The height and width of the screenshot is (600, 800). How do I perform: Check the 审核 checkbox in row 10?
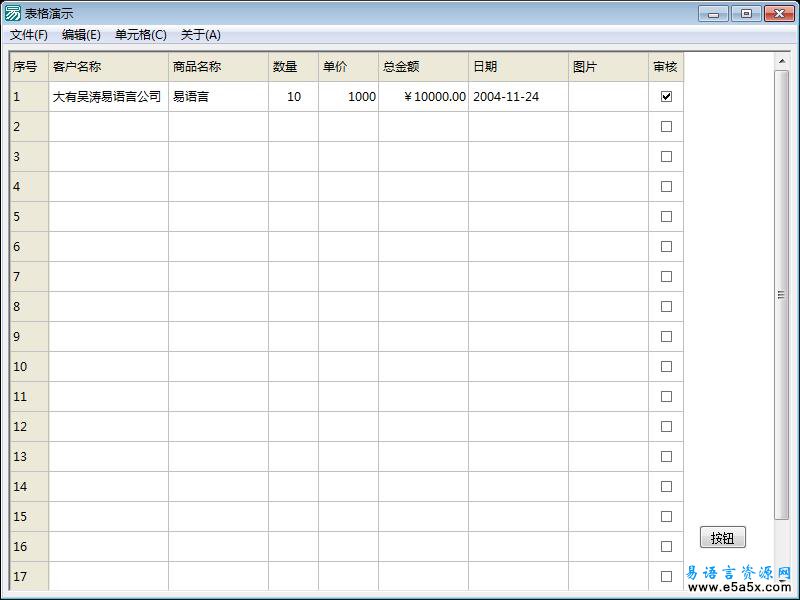[666, 366]
